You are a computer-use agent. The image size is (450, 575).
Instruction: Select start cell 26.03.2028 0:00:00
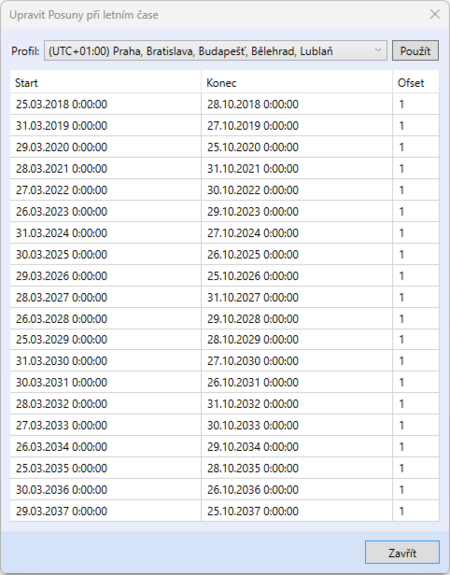point(105,318)
